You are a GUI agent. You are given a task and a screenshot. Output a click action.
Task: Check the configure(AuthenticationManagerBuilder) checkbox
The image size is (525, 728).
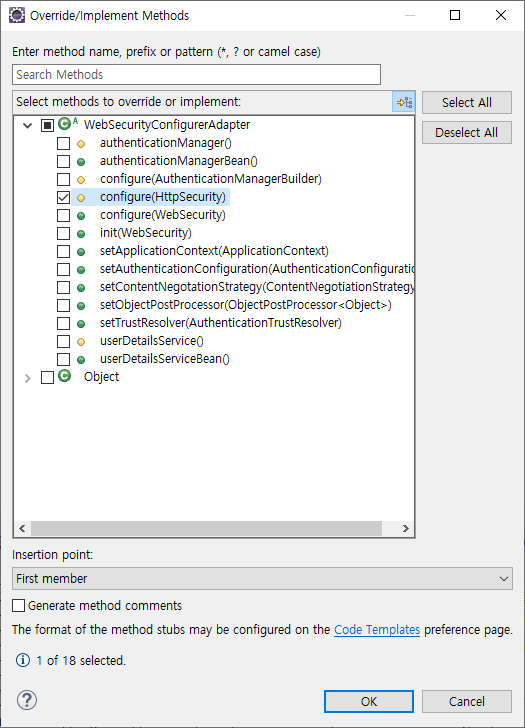point(64,179)
